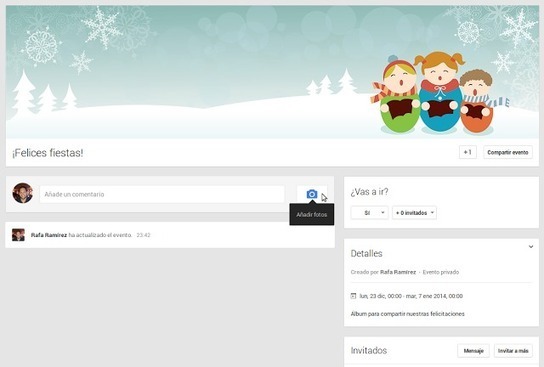The image size is (544, 367).
Task: Collapse the Detalles panel chevron
Action: coord(531,247)
